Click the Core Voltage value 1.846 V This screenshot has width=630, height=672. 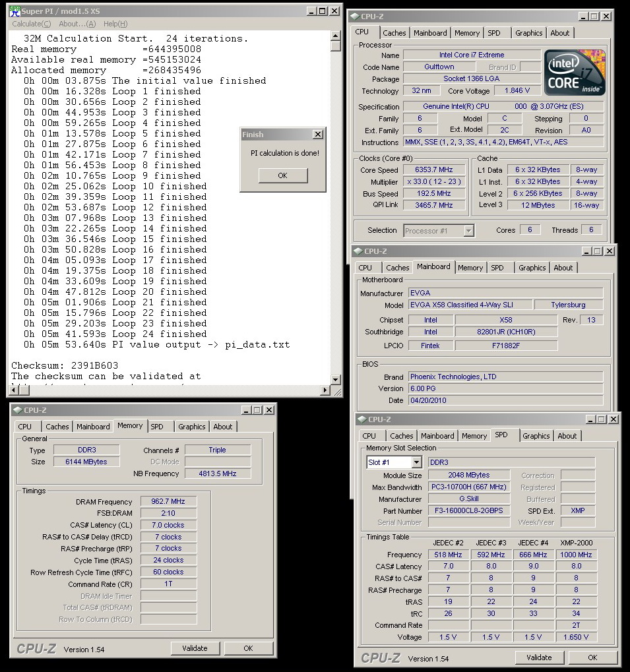pyautogui.click(x=517, y=91)
